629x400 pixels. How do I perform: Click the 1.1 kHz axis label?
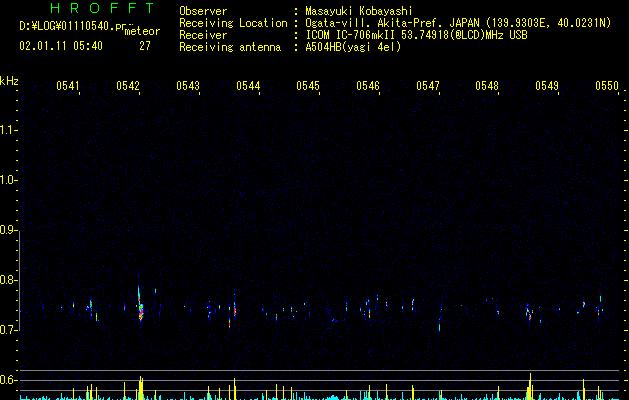9,130
